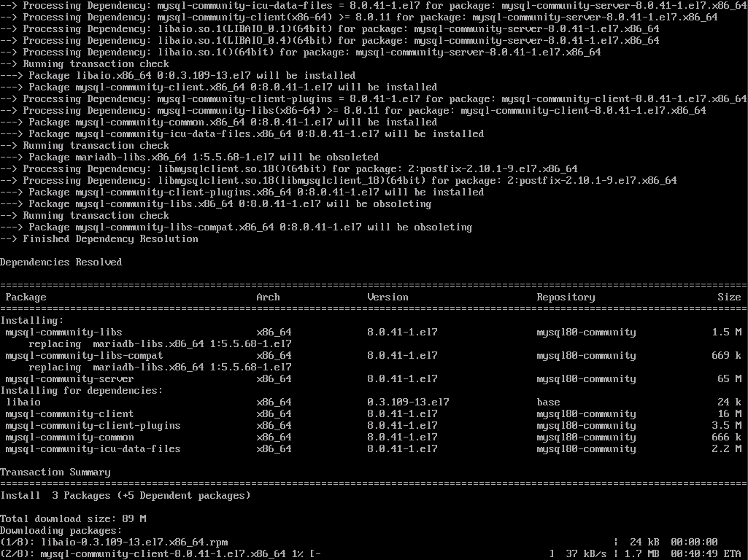Select the libaio package name in table
The image size is (748, 560).
click(x=23, y=402)
